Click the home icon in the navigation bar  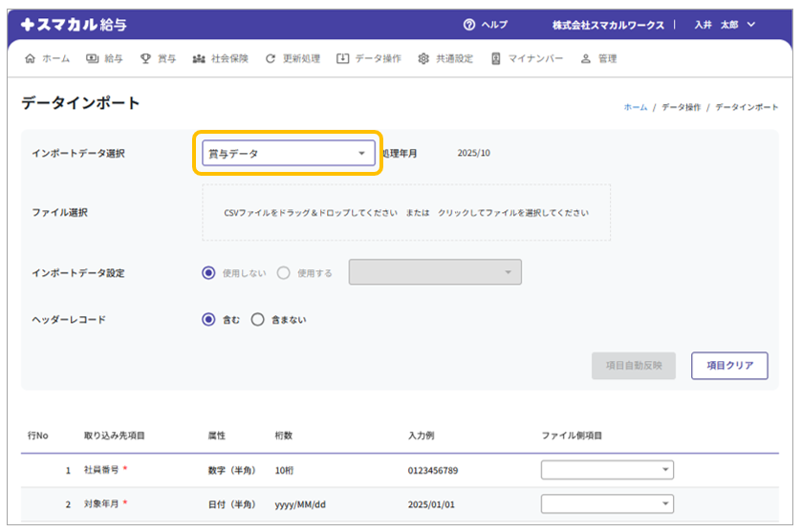[30, 58]
